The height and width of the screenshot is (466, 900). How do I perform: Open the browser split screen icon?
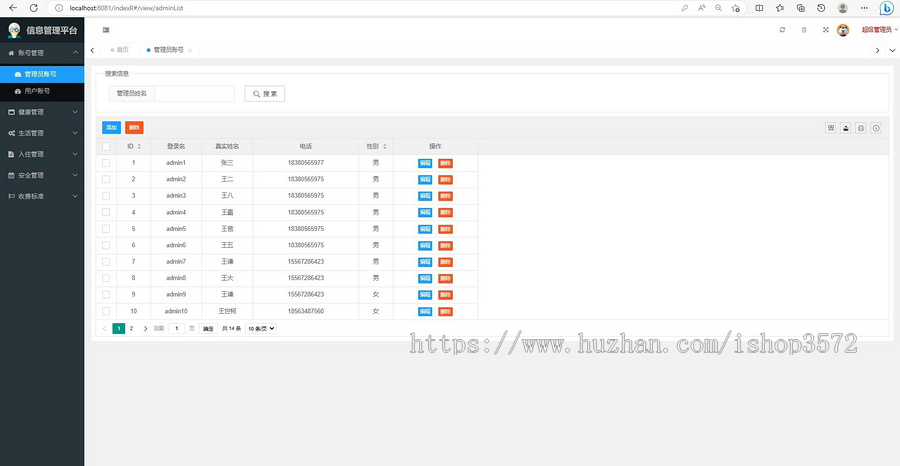click(759, 8)
